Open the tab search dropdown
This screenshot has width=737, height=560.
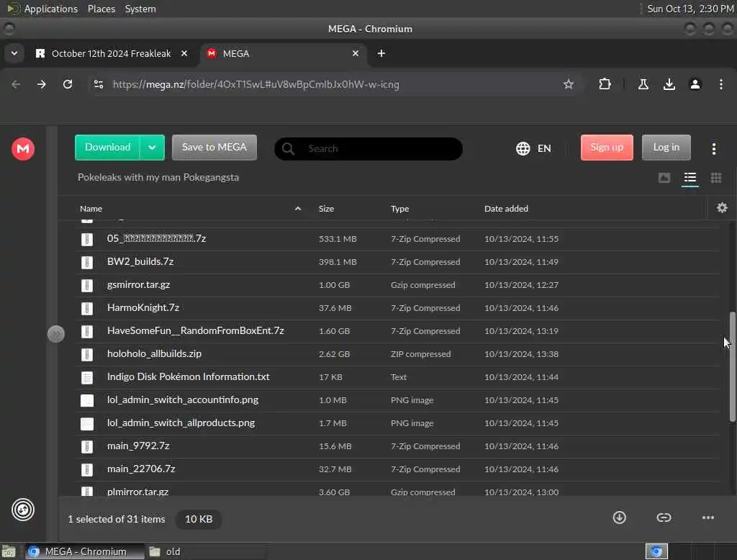pos(14,53)
